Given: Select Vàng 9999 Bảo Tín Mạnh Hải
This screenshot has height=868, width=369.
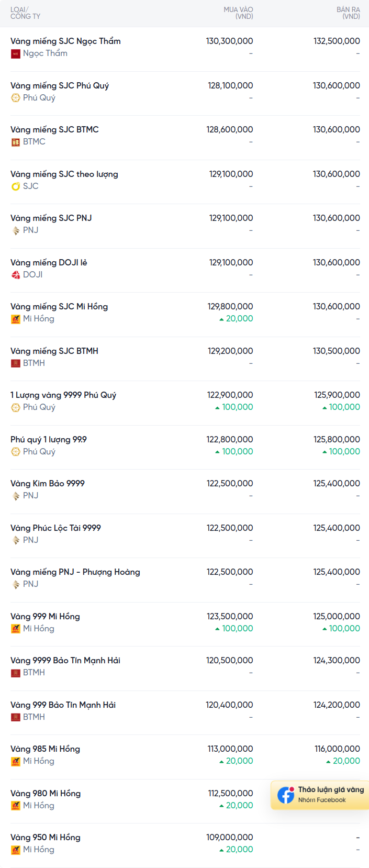Looking at the screenshot, I should (x=65, y=661).
